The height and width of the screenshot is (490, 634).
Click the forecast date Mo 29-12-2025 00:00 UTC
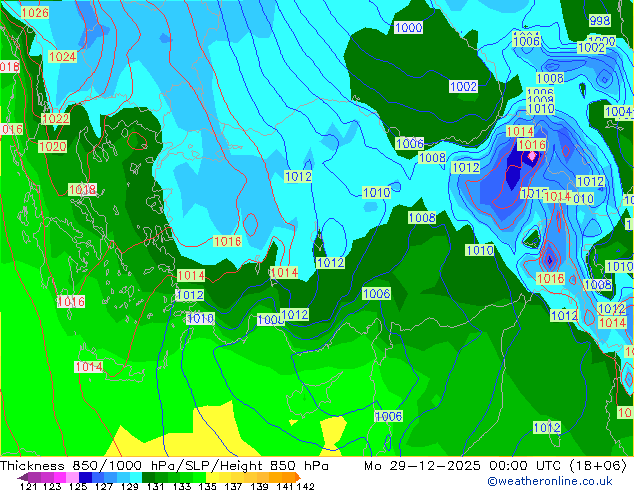[465, 466]
